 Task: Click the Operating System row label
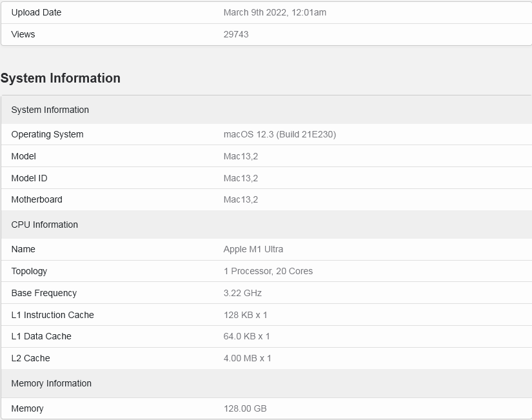click(47, 134)
